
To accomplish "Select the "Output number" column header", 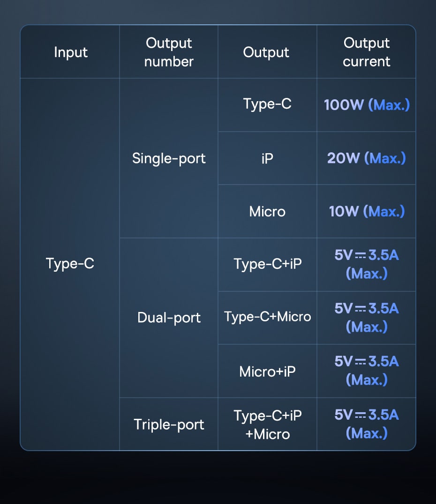I will click(169, 52).
